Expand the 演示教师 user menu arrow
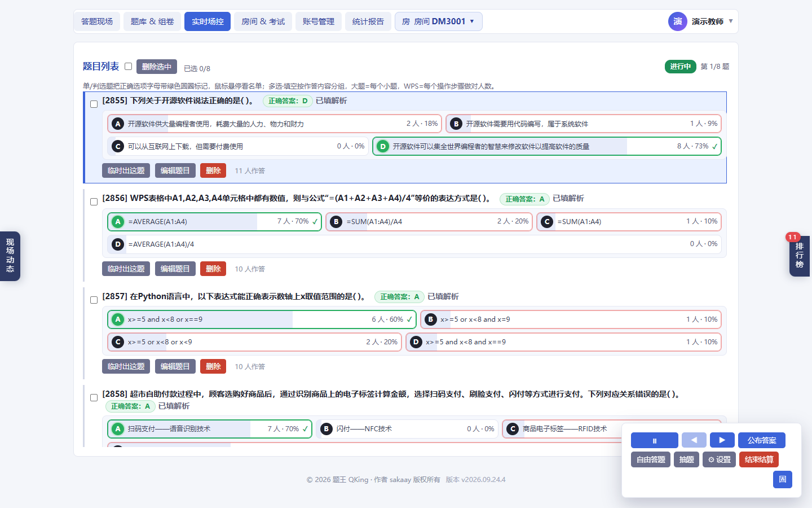This screenshot has width=812, height=508. click(731, 21)
